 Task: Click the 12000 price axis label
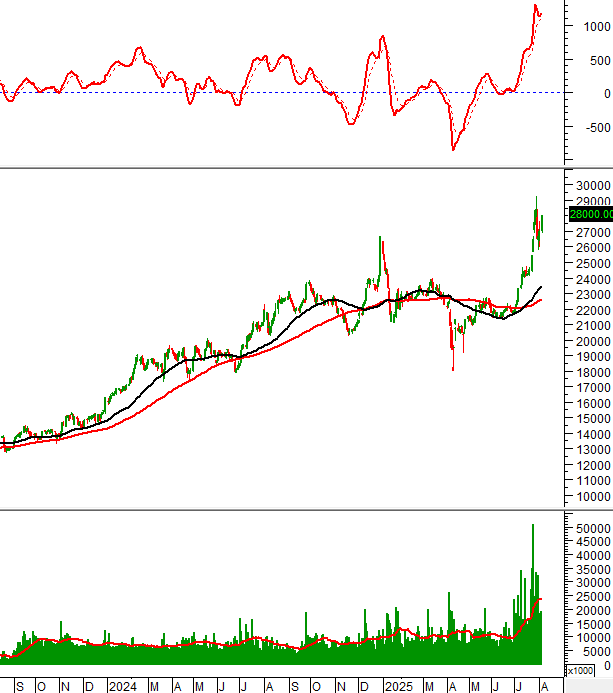594,465
